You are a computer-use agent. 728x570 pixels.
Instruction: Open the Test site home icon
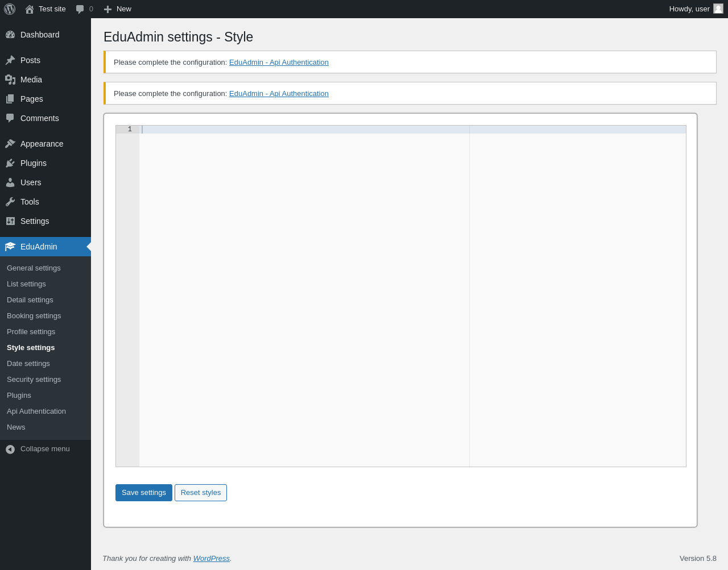click(30, 9)
